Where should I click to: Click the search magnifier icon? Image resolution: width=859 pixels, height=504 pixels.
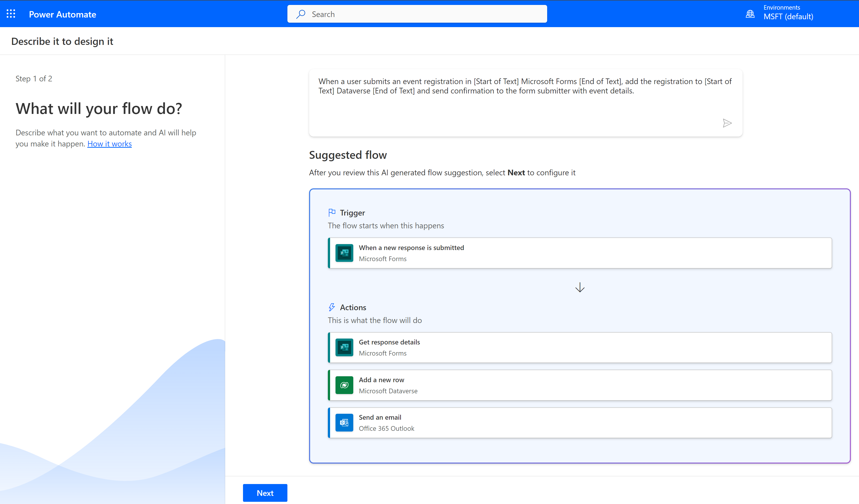(301, 14)
